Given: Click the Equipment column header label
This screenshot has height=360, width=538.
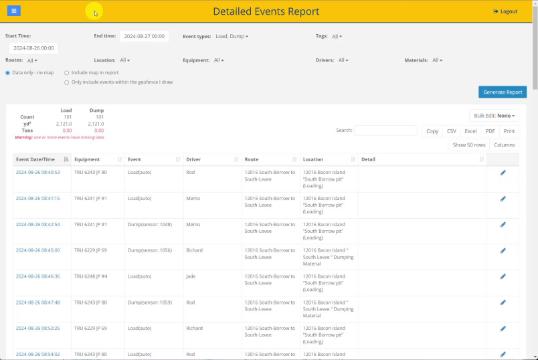Looking at the screenshot, I should point(87,159).
